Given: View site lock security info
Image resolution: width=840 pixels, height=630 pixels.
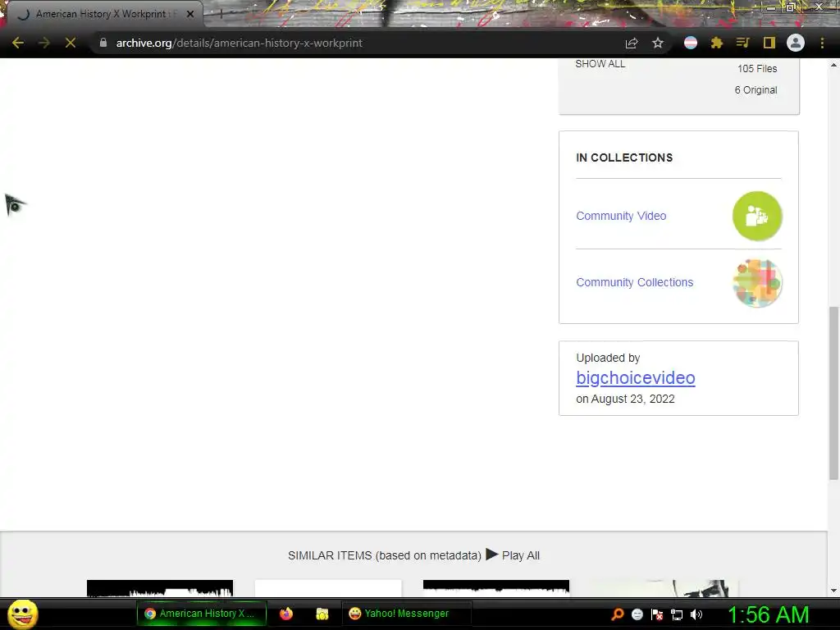Looking at the screenshot, I should (x=103, y=43).
